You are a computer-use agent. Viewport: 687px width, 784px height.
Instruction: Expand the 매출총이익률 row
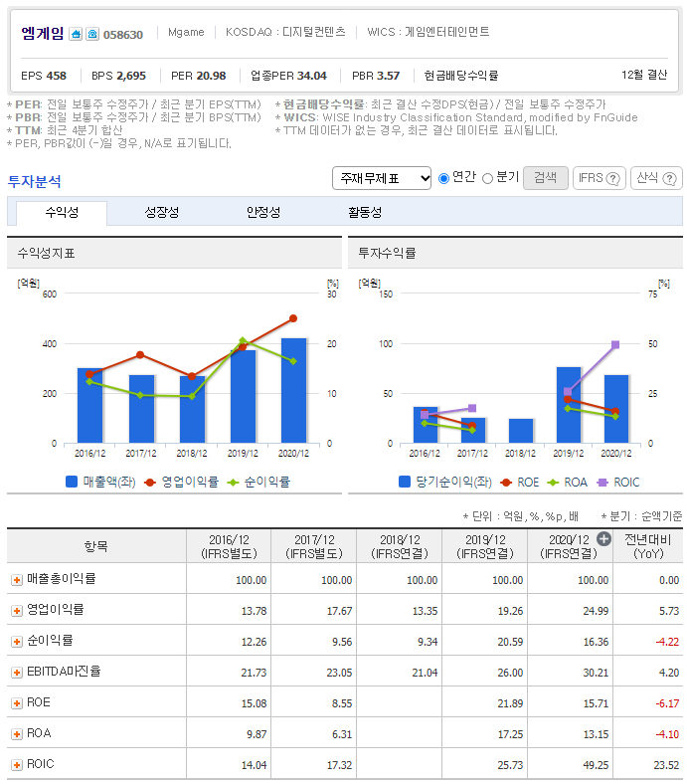point(17,580)
